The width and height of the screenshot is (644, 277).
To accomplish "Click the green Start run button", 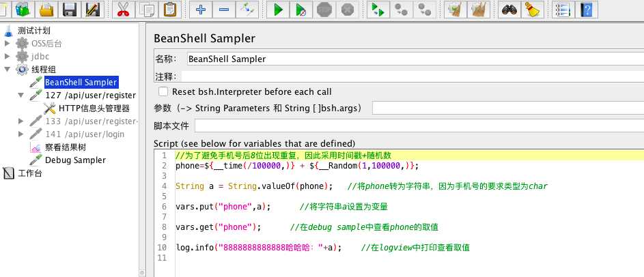I will (x=278, y=10).
